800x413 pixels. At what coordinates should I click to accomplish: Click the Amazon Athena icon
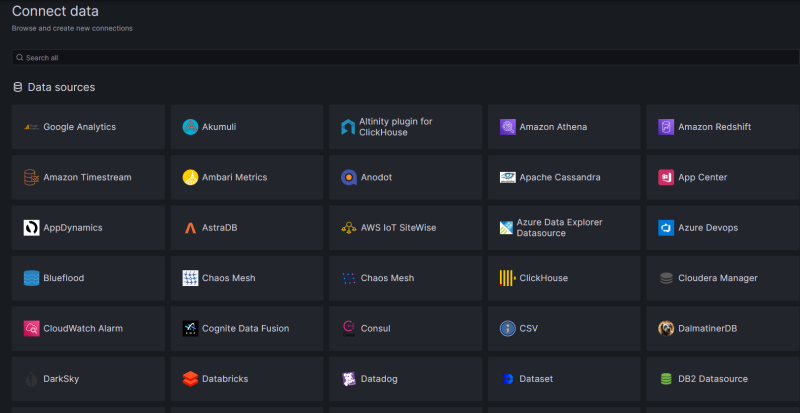508,127
